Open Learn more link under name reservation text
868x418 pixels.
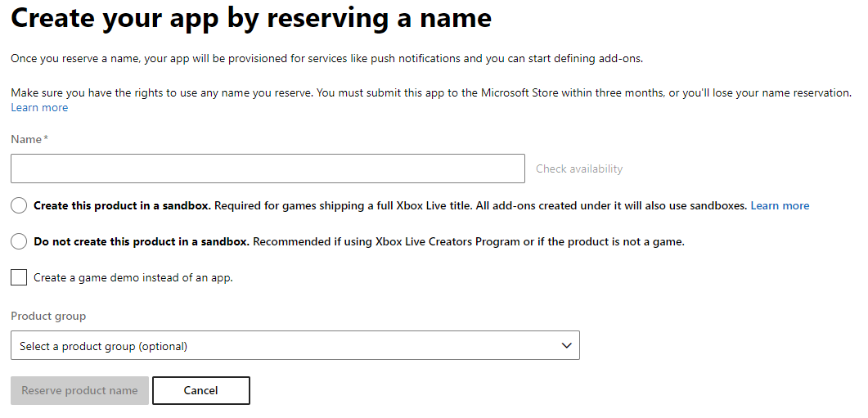pyautogui.click(x=39, y=107)
